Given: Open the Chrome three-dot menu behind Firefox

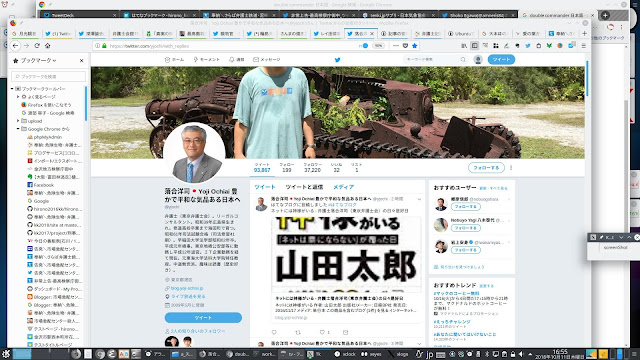Looking at the screenshot, I should [621, 27].
